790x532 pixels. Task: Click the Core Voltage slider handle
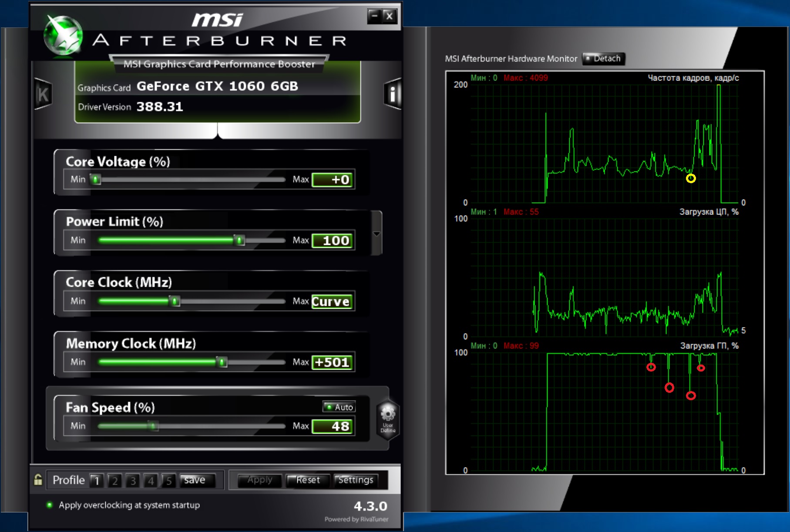(95, 179)
